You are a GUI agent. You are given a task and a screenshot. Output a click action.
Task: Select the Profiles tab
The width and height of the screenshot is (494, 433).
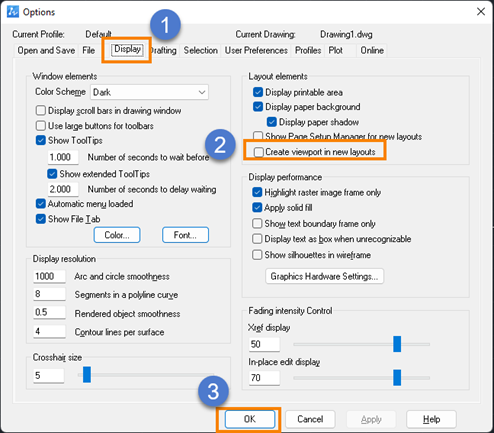point(308,50)
